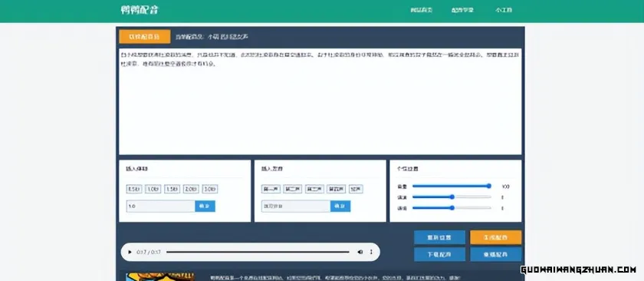Click the audio player progress bar
Viewport: 644px width, 281px height.
pos(258,252)
